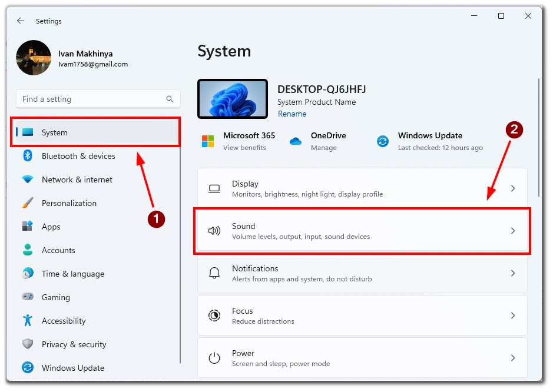This screenshot has width=553, height=392.
Task: Click the Windows Update sync icon at top
Action: pyautogui.click(x=383, y=141)
